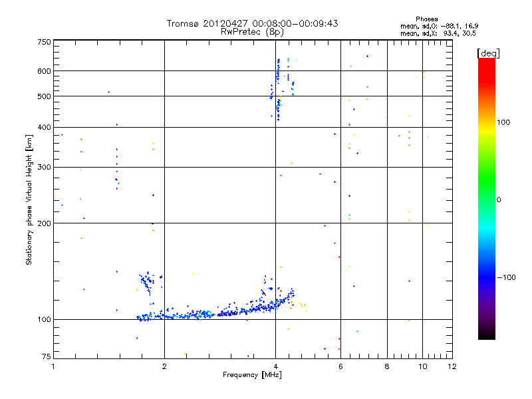Click the '[deg]' colorbar unit label
Viewport: 532px width, 399px height.
point(488,53)
